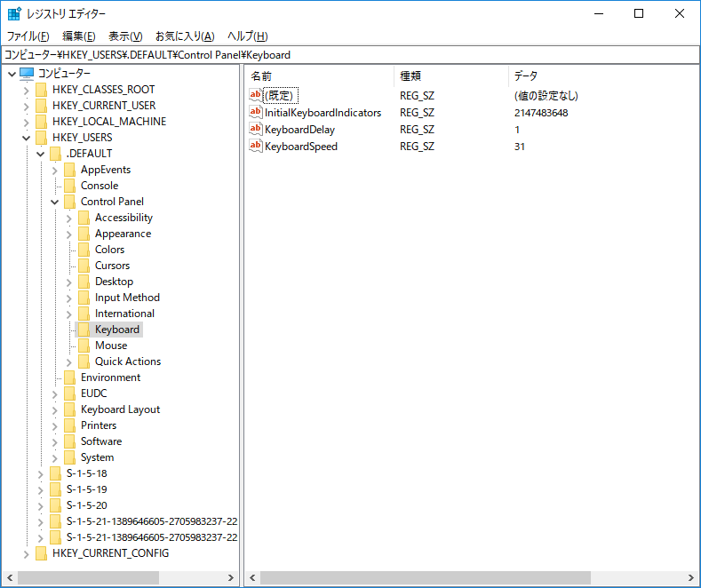Select the EUDC key
The height and width of the screenshot is (588, 701).
point(94,393)
